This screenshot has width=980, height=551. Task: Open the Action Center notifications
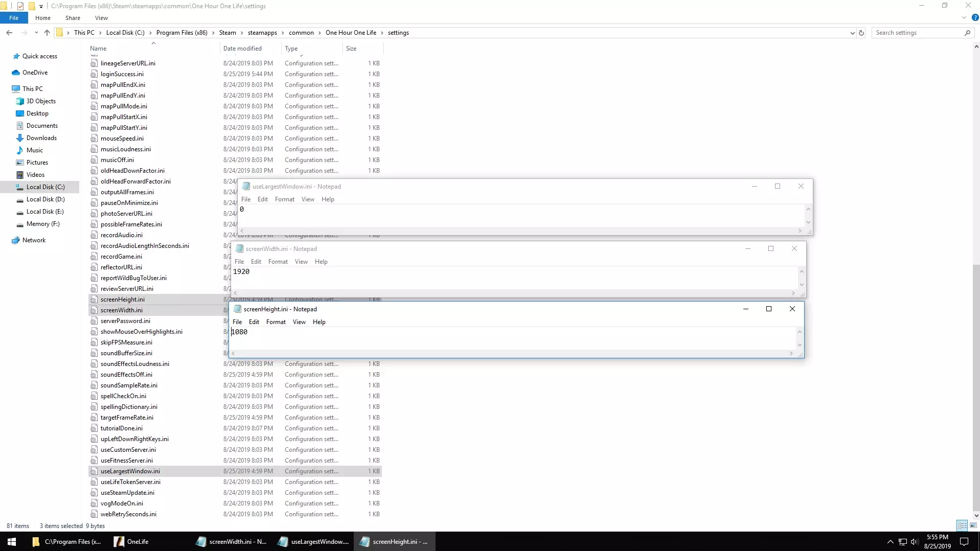coord(964,541)
